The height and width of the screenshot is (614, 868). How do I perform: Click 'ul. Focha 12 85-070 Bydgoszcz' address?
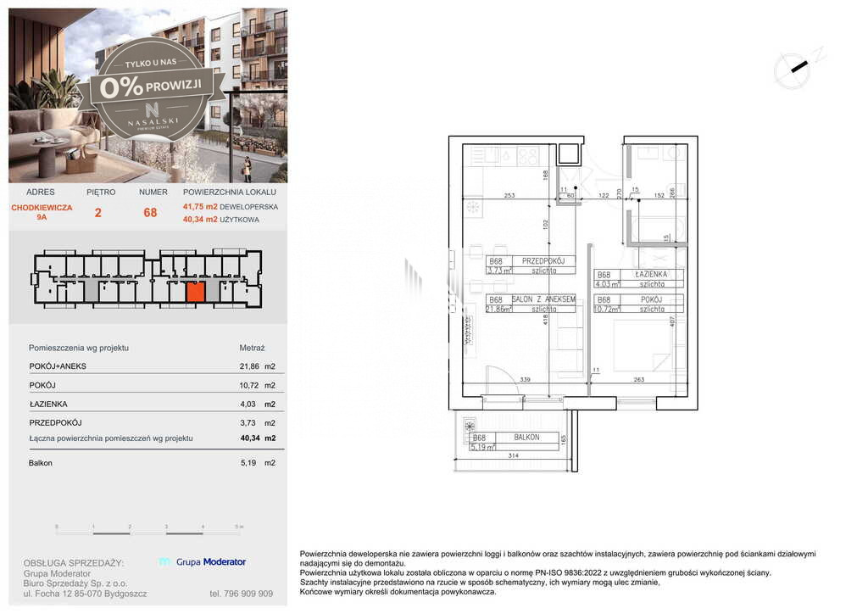(x=86, y=594)
